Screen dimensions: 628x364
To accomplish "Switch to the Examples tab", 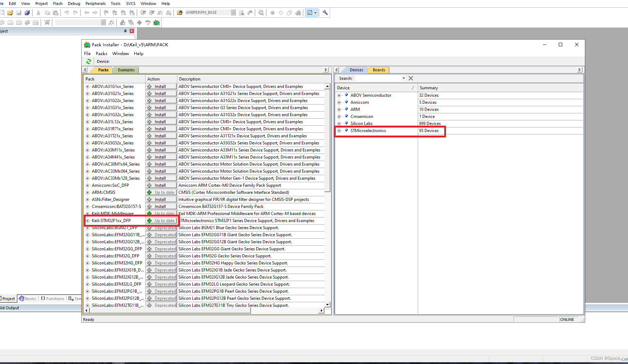I will (126, 70).
